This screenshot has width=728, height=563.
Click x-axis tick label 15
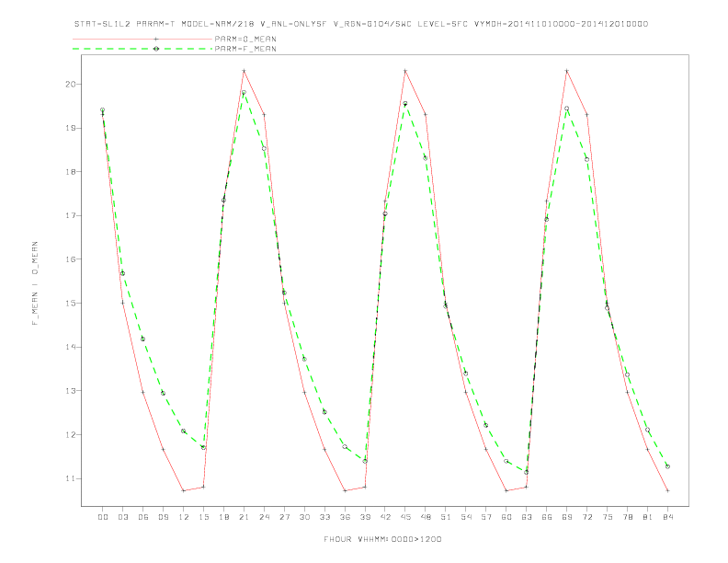(x=203, y=517)
